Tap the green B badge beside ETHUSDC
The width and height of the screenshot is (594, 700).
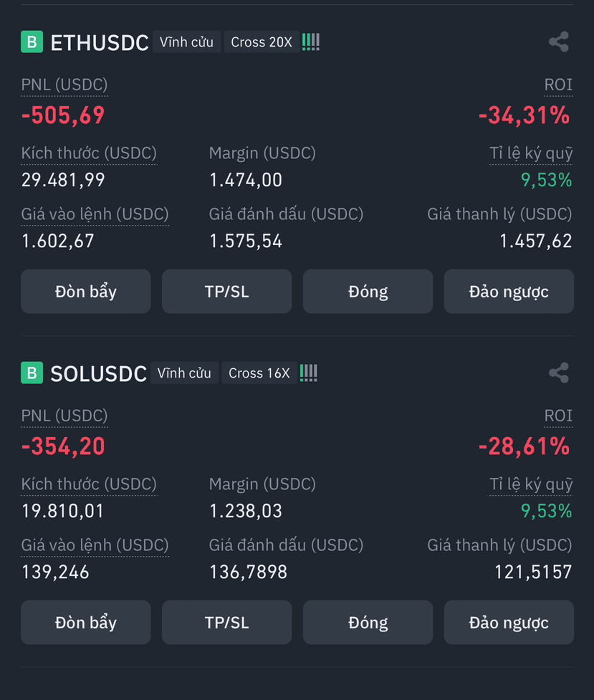[x=32, y=42]
